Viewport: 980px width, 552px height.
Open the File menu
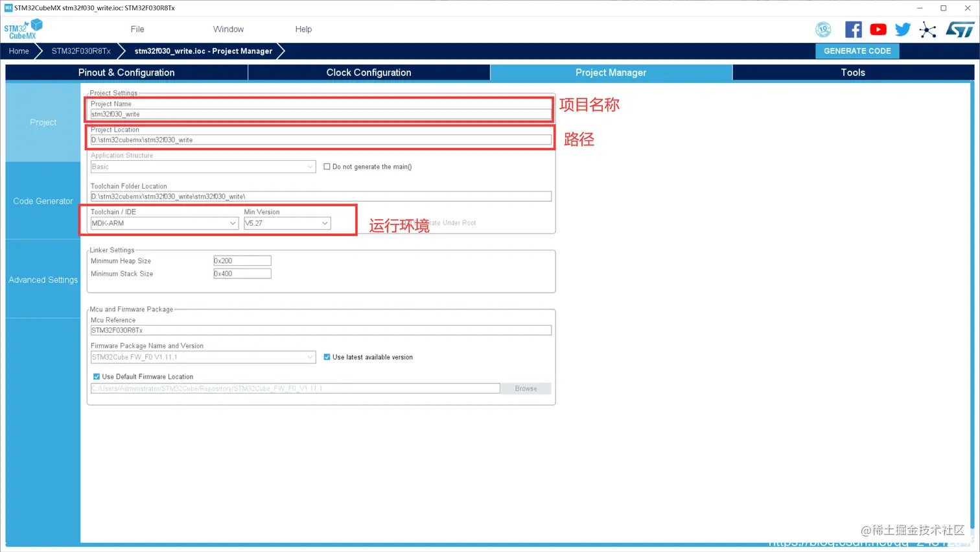(x=137, y=29)
